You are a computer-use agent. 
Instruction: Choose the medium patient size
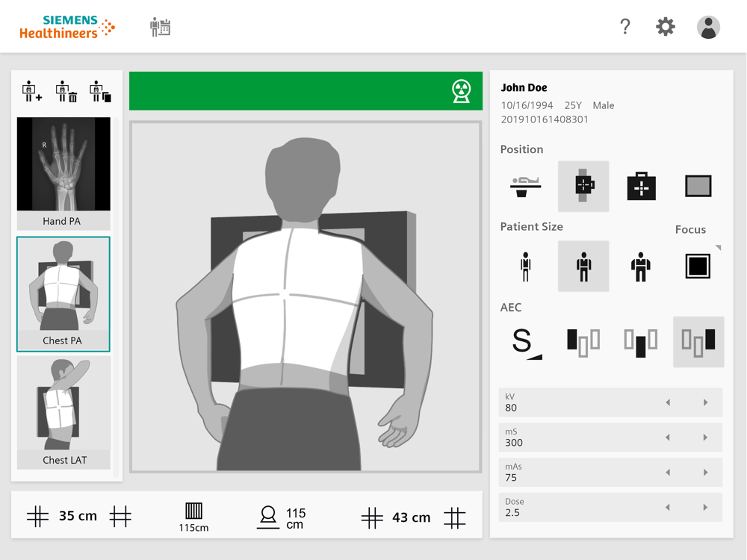tap(583, 267)
